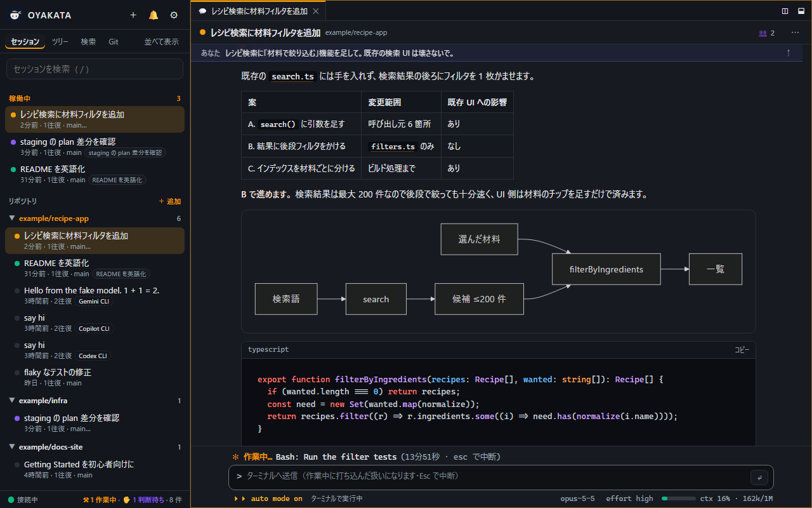Open the three-dot more options menu
This screenshot has height=508, width=812.
796,33
